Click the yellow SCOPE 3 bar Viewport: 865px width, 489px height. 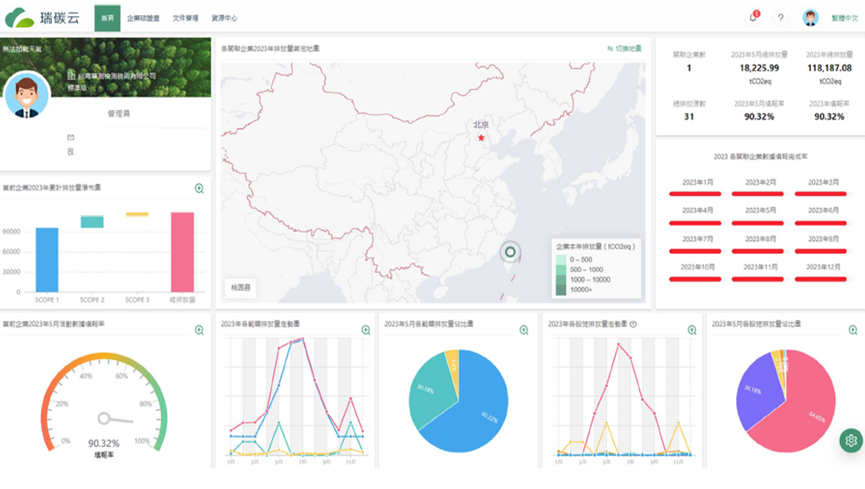pos(137,214)
